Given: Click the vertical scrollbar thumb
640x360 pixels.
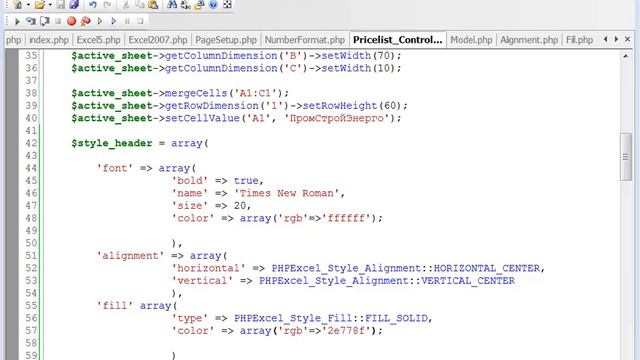Looking at the screenshot, I should click(x=626, y=157).
